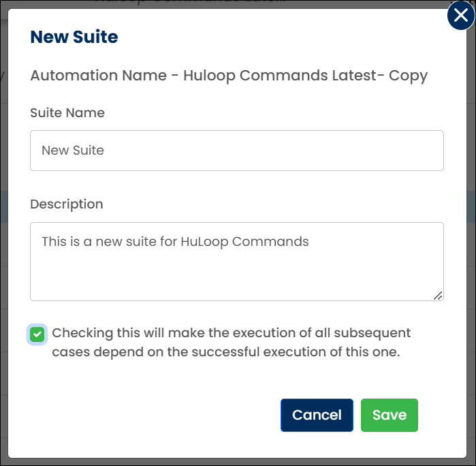This screenshot has height=466, width=476.
Task: Place cursor after 'New Suite' text in name field
Action: point(105,151)
